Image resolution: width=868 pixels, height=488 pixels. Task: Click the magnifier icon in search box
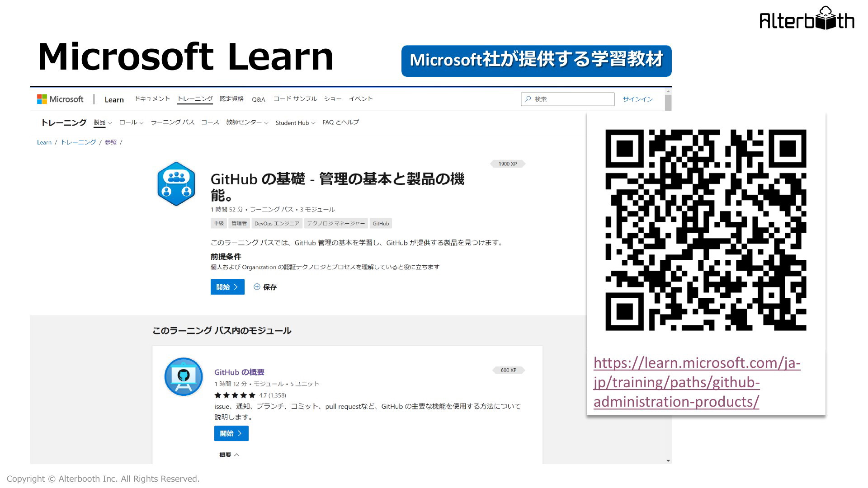(528, 99)
